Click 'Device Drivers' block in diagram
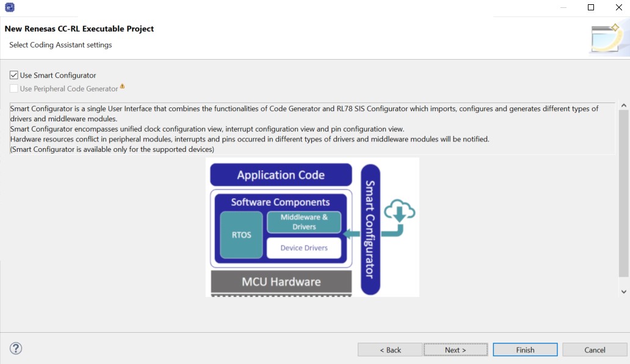Image resolution: width=630 pixels, height=364 pixels. click(x=304, y=248)
